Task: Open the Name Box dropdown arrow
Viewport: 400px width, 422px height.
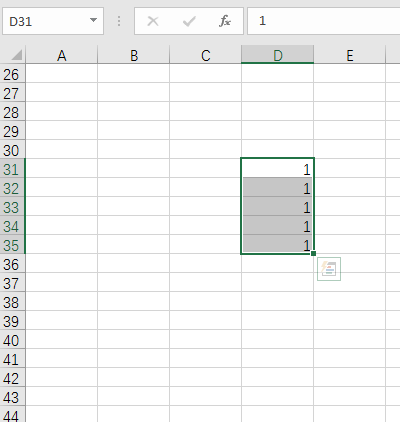Action: (x=93, y=20)
